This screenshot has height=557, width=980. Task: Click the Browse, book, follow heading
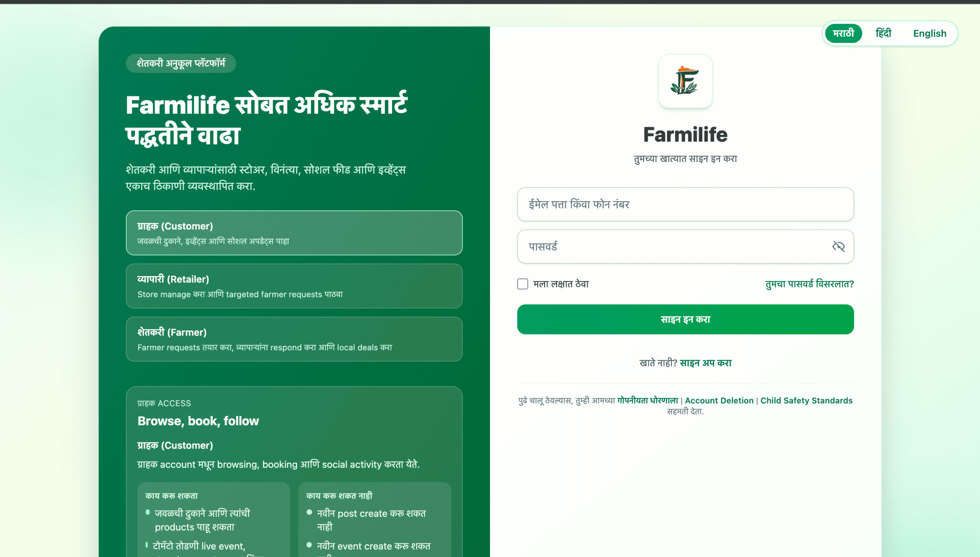point(198,421)
